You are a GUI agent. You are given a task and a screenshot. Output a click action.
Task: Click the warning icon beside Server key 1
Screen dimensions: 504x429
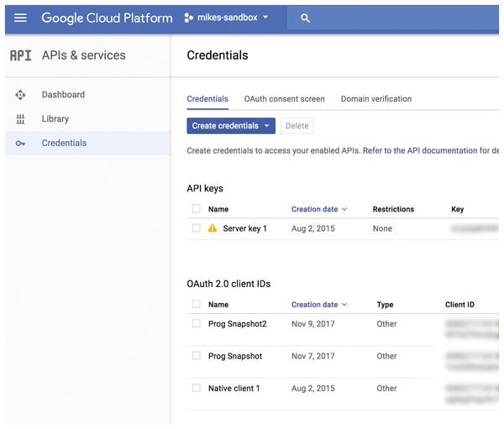(x=213, y=228)
